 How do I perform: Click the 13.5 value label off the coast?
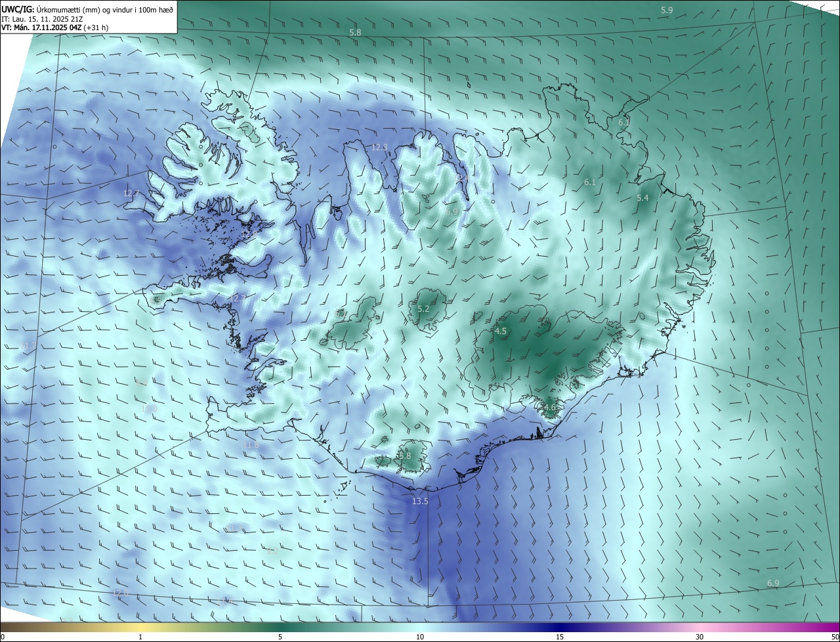tap(420, 501)
